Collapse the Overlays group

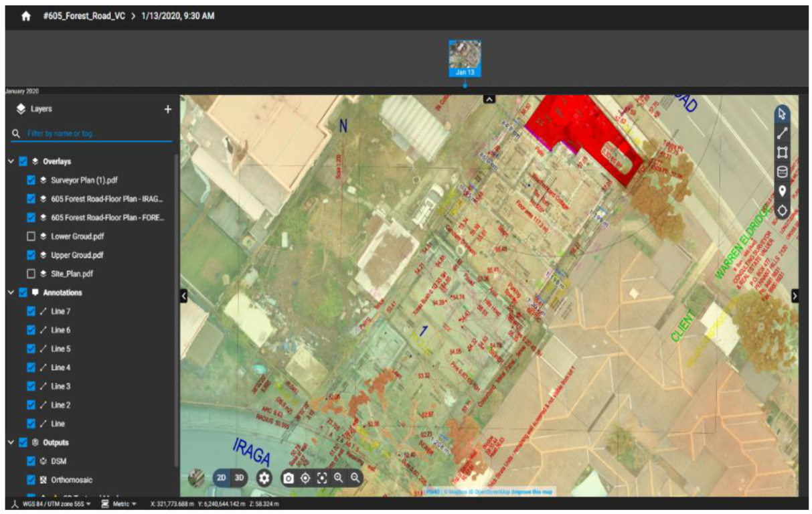pyautogui.click(x=11, y=161)
